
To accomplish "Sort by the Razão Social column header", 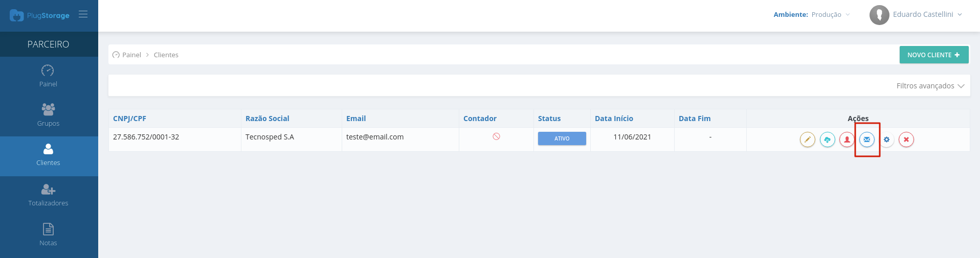I will [x=268, y=119].
